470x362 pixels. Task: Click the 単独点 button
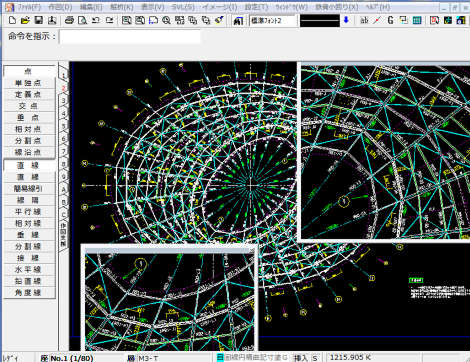(29, 83)
